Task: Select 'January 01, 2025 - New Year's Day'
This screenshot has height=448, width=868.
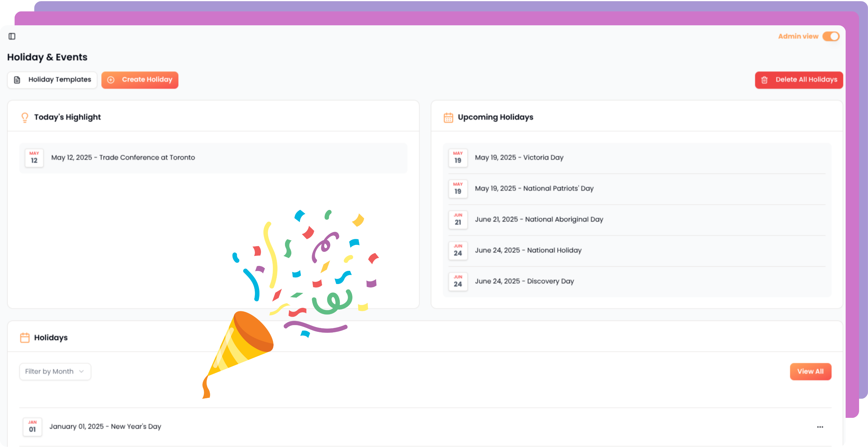Action: (x=105, y=427)
